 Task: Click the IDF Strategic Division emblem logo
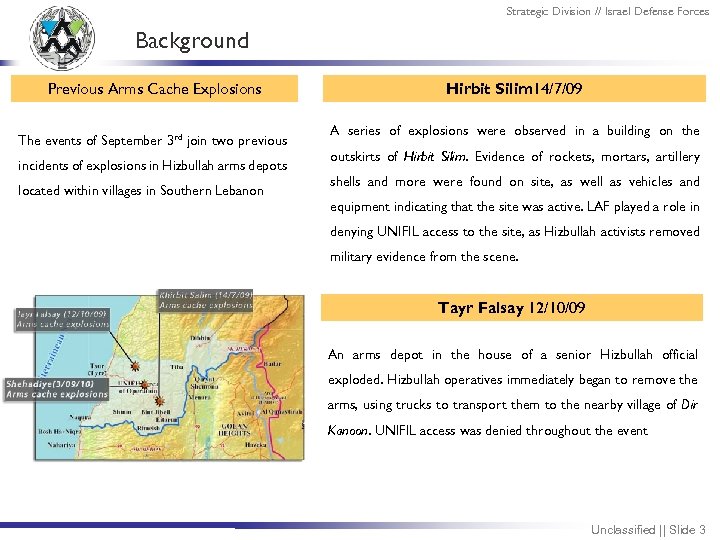click(62, 38)
